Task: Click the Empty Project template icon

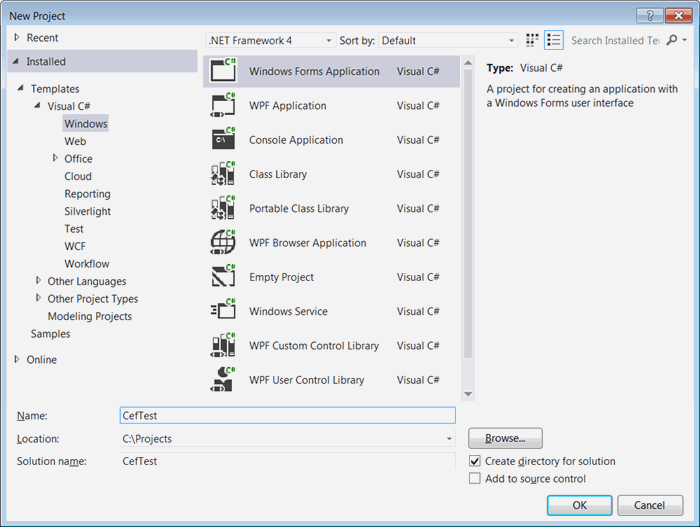Action: pos(223,277)
